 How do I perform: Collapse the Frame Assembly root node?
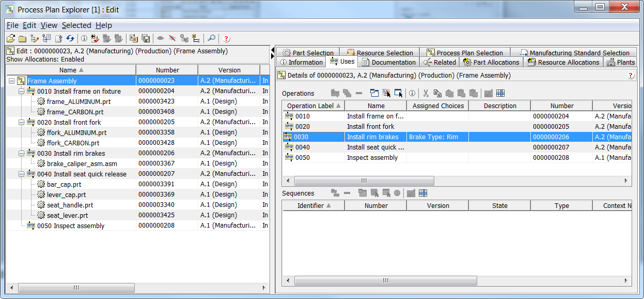coord(12,81)
